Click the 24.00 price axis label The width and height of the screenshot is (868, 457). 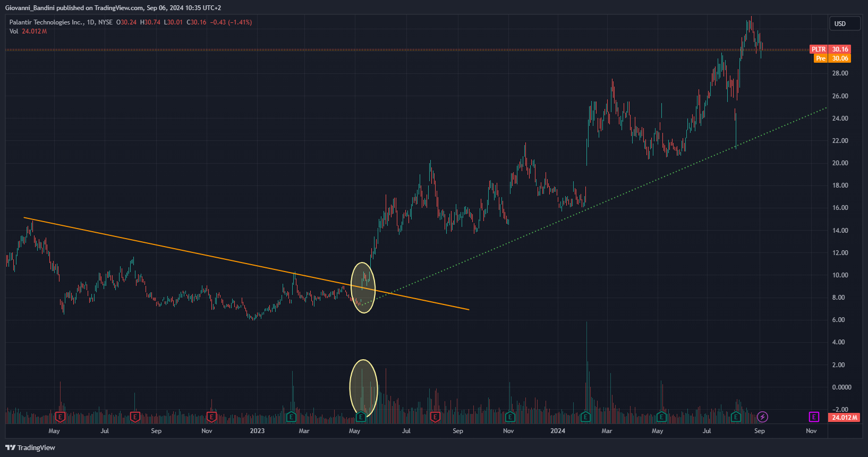click(x=840, y=119)
